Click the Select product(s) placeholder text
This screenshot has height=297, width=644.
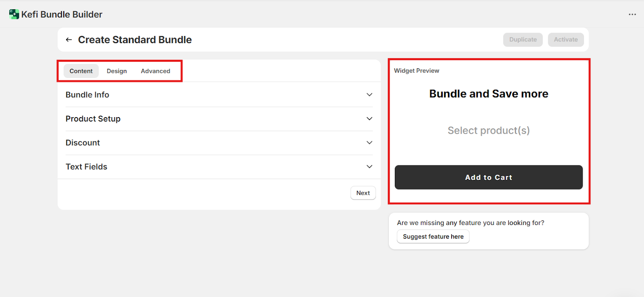click(x=489, y=130)
